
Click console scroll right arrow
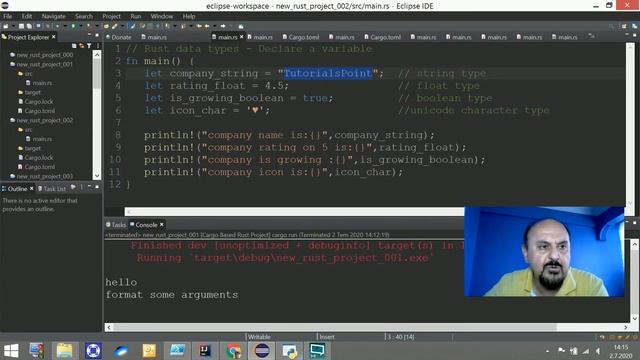[x=626, y=327]
